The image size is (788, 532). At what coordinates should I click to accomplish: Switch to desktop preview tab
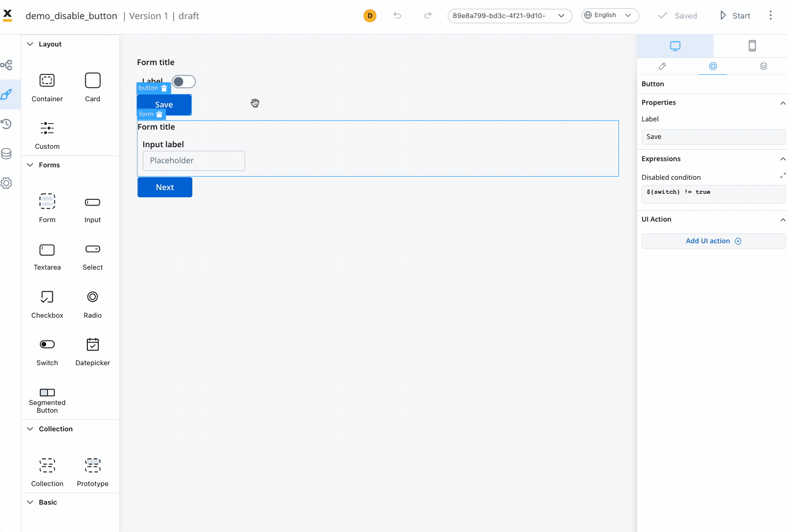click(x=675, y=46)
